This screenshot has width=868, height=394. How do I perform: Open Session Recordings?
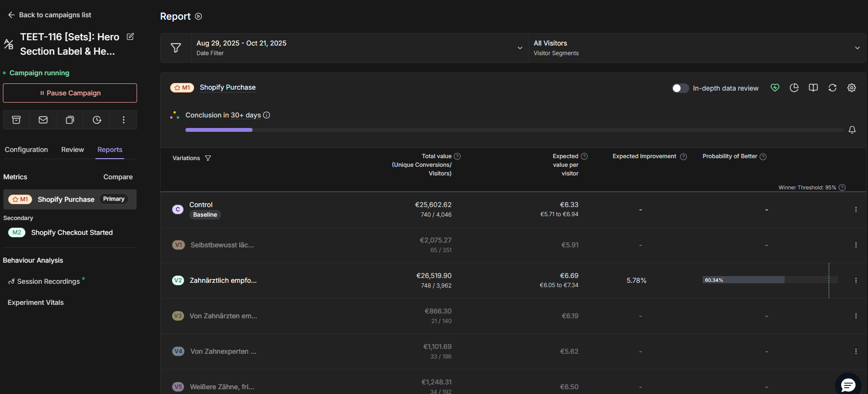point(48,281)
